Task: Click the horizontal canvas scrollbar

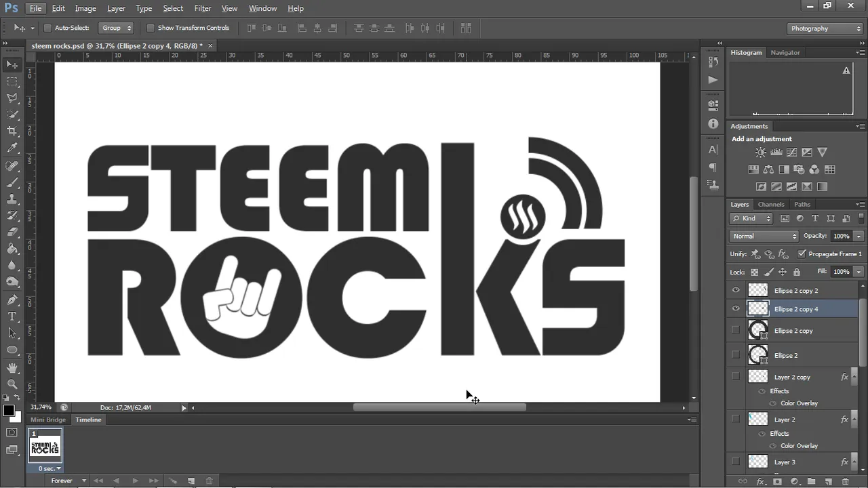Action: point(439,407)
